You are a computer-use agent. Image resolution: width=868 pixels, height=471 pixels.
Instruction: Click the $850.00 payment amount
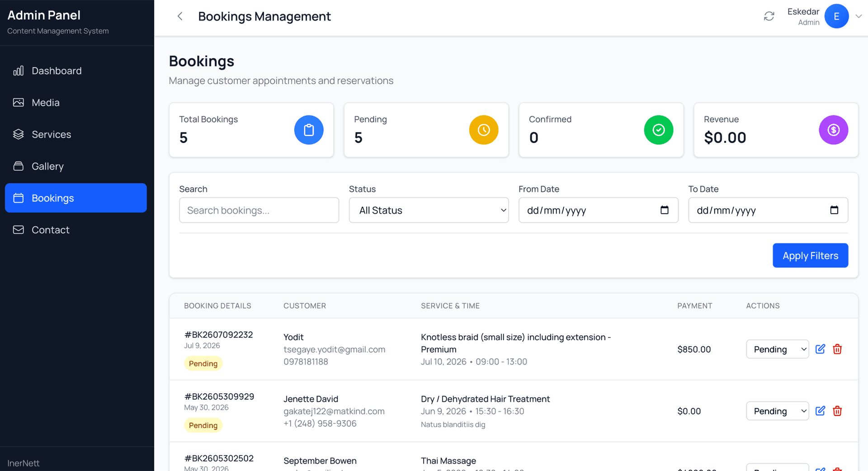694,349
